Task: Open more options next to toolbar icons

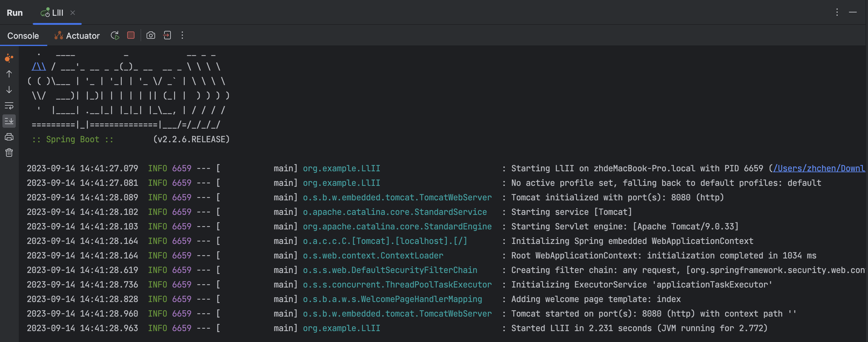Action: [182, 35]
